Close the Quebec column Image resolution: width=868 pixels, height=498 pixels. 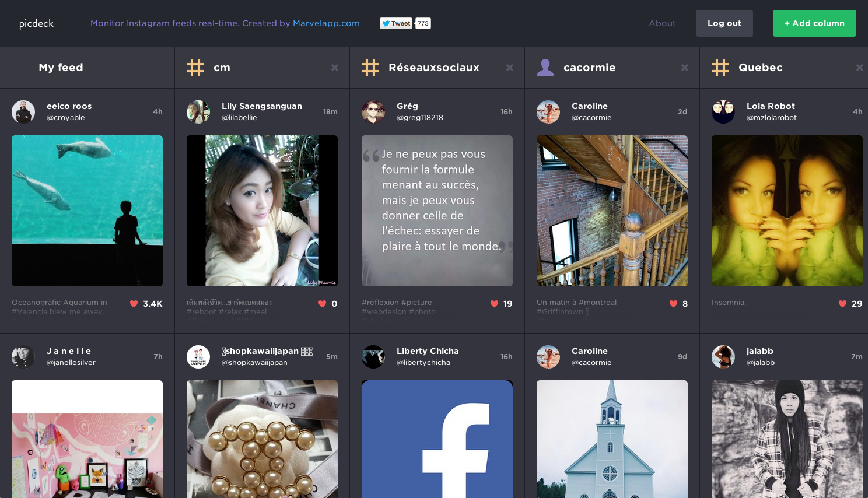[860, 68]
